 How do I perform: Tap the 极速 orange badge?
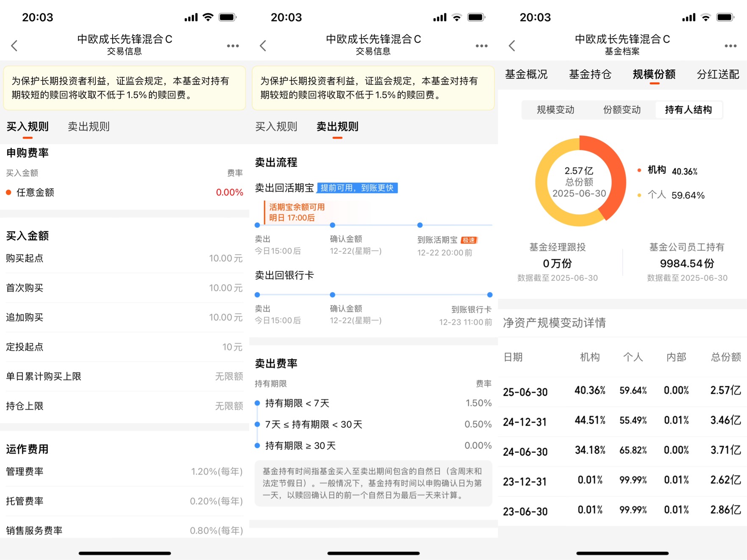coord(469,240)
